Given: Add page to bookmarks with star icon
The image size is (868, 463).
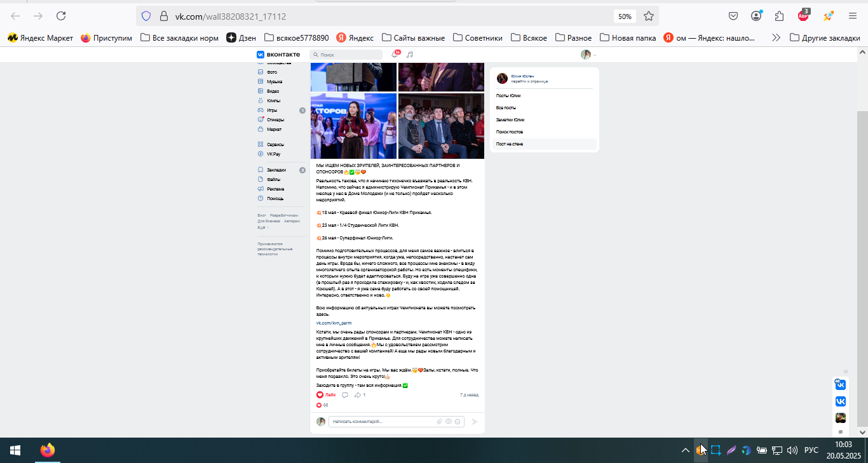Looking at the screenshot, I should pos(648,16).
